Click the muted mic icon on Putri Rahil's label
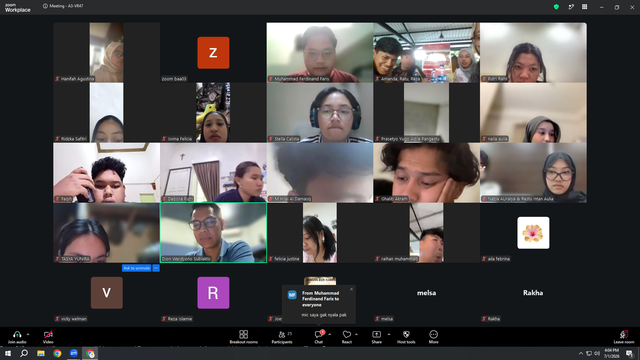640x360 pixels. 484,79
